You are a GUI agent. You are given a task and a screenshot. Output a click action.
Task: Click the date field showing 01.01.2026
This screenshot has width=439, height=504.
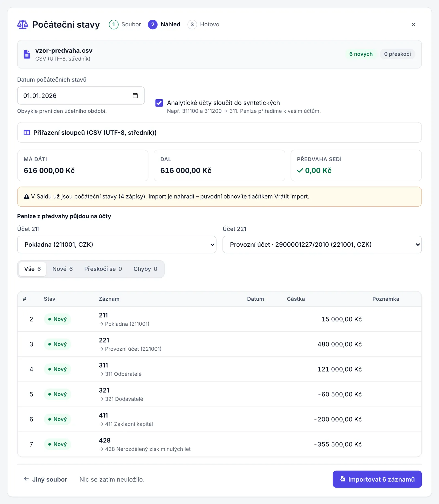81,95
